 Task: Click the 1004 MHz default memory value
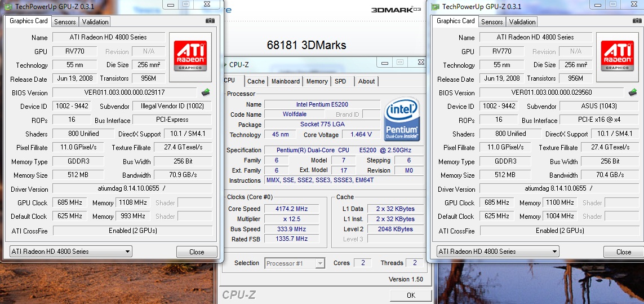[x=560, y=216]
